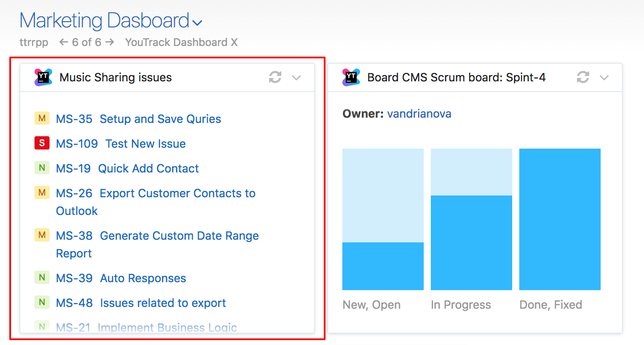The width and height of the screenshot is (644, 345).
Task: Click green N priority badge for MS-19
Action: pos(42,168)
